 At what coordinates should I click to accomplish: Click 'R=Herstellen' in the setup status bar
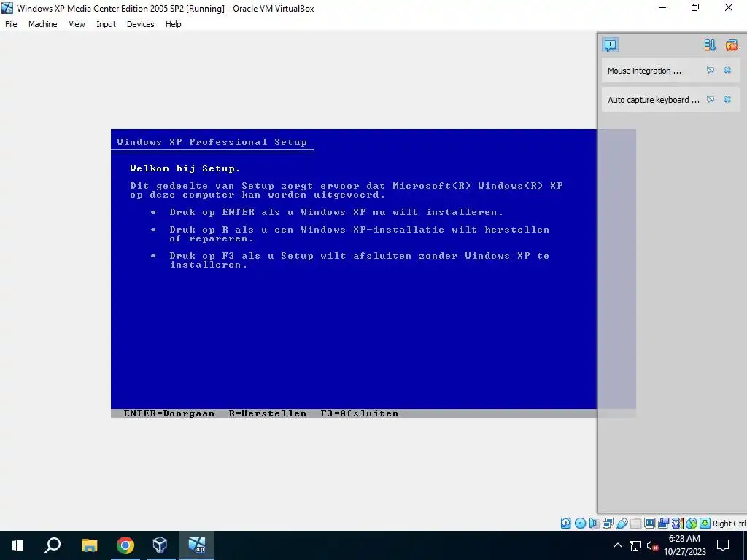pyautogui.click(x=267, y=413)
